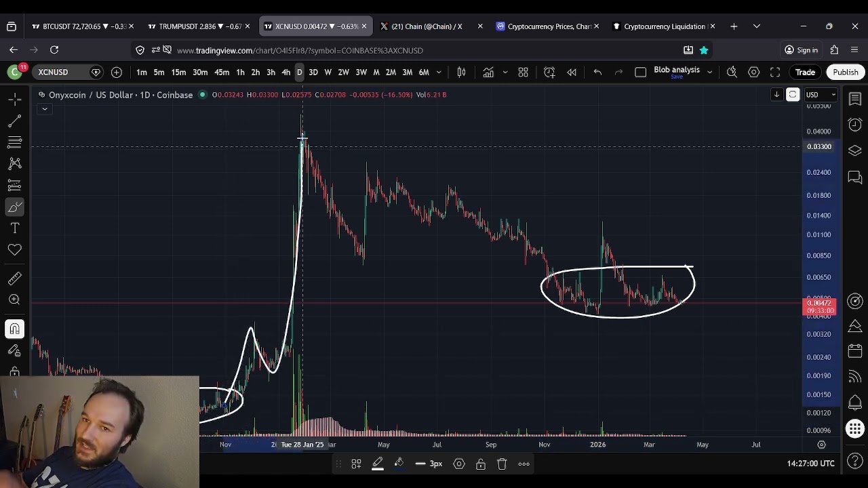The image size is (868, 488).
Task: Open chart settings hexagon in top toolbar
Action: pos(753,73)
